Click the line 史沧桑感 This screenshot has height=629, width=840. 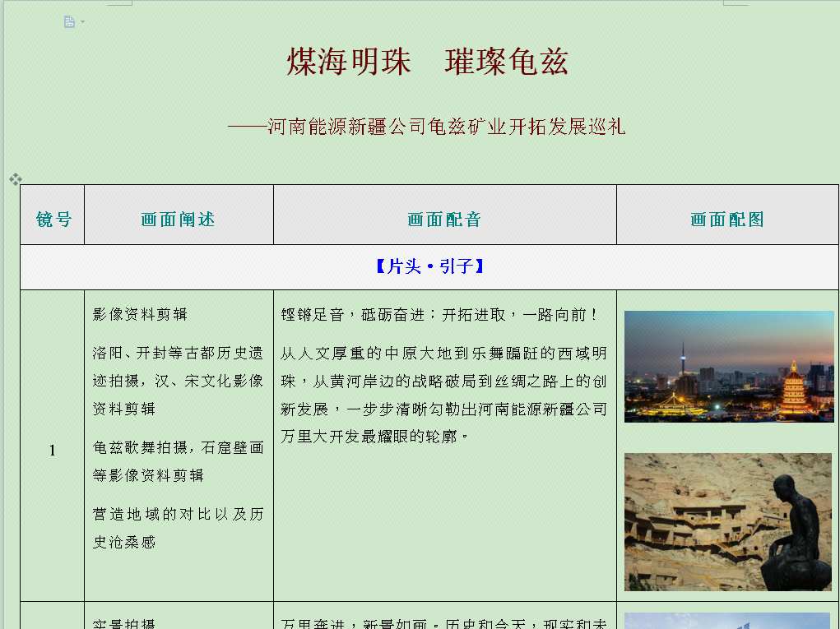[123, 543]
